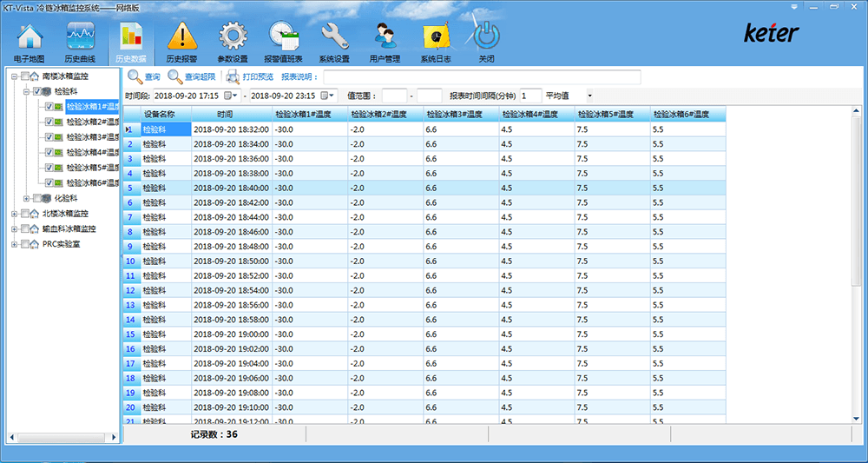
Task: Expand the PRC实验室 tree node
Action: 15,244
